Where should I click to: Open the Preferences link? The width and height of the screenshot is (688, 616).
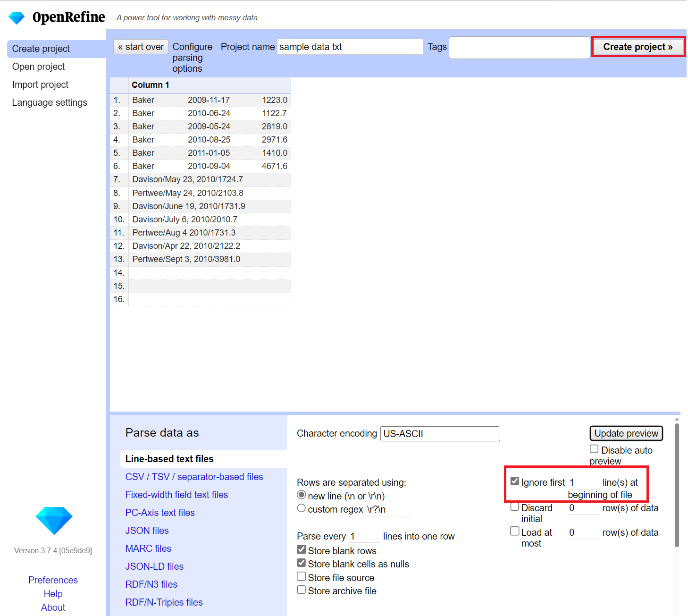(53, 580)
